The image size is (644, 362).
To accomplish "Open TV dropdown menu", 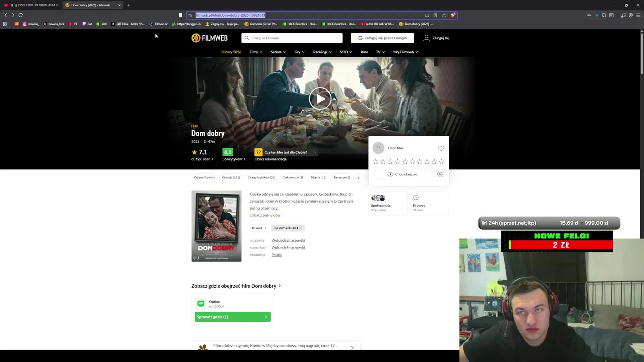I will click(380, 52).
